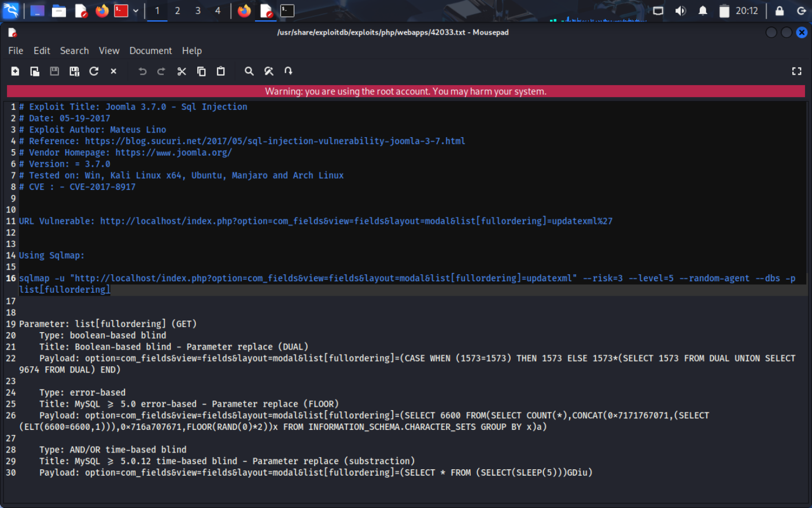The image size is (812, 508).
Task: Open the red terminal launcher in the panel
Action: coord(121,11)
